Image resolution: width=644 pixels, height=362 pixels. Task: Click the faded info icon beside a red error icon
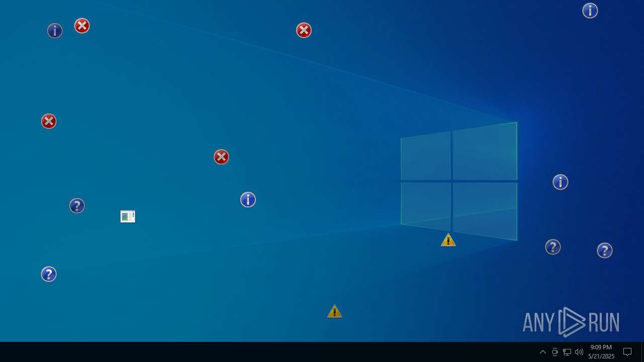55,31
